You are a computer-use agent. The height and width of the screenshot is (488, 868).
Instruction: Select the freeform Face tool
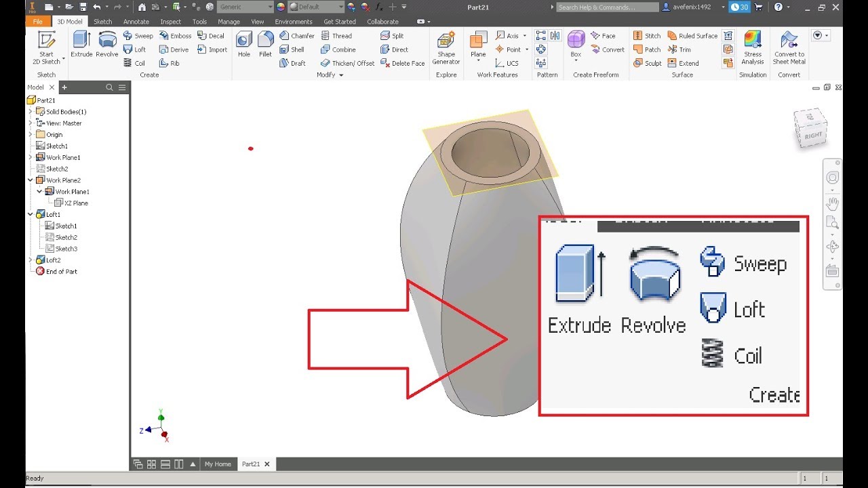pyautogui.click(x=603, y=36)
